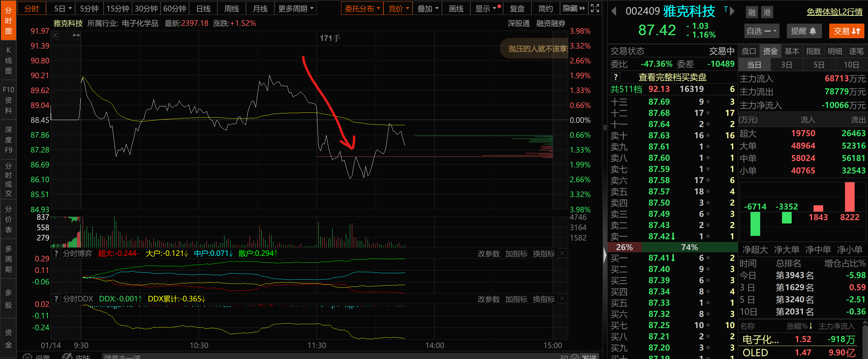Go to previous stock with left arrow
Viewport: 868px width, 359px height.
[x=614, y=12]
